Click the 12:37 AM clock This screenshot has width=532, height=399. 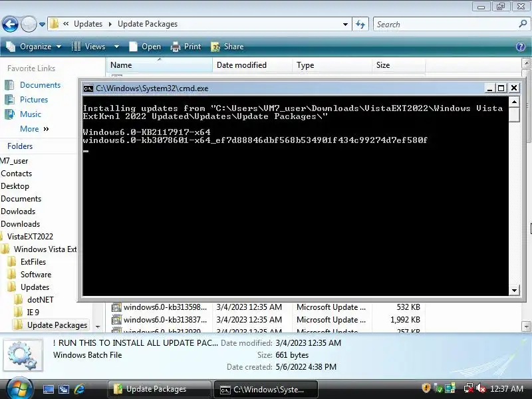(x=507, y=388)
